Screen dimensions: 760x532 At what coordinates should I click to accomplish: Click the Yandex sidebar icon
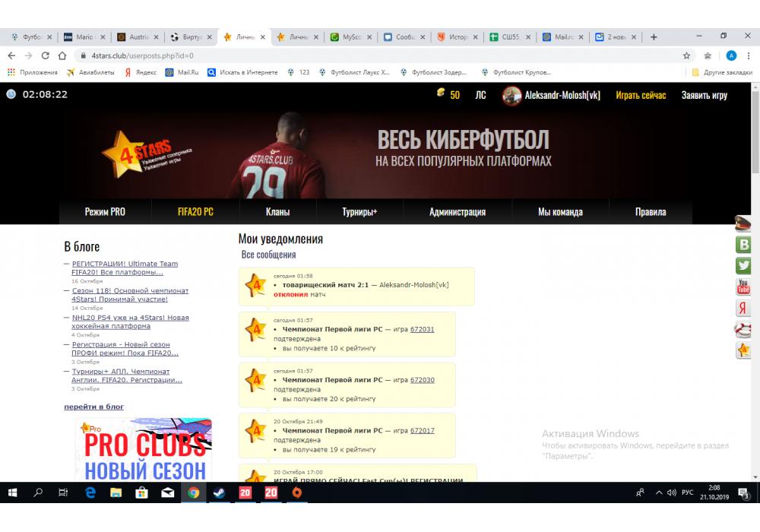(x=743, y=308)
